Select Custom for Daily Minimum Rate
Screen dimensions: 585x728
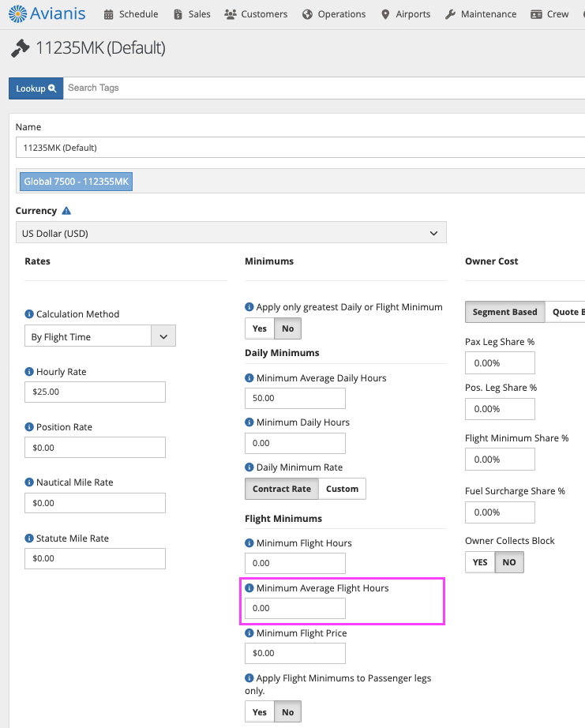coord(342,489)
